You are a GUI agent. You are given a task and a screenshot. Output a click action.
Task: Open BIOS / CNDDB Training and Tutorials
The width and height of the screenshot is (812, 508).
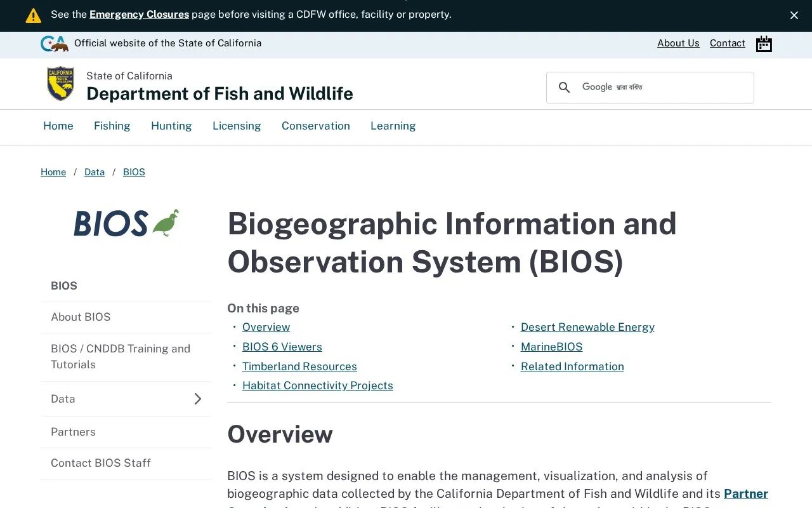126,357
